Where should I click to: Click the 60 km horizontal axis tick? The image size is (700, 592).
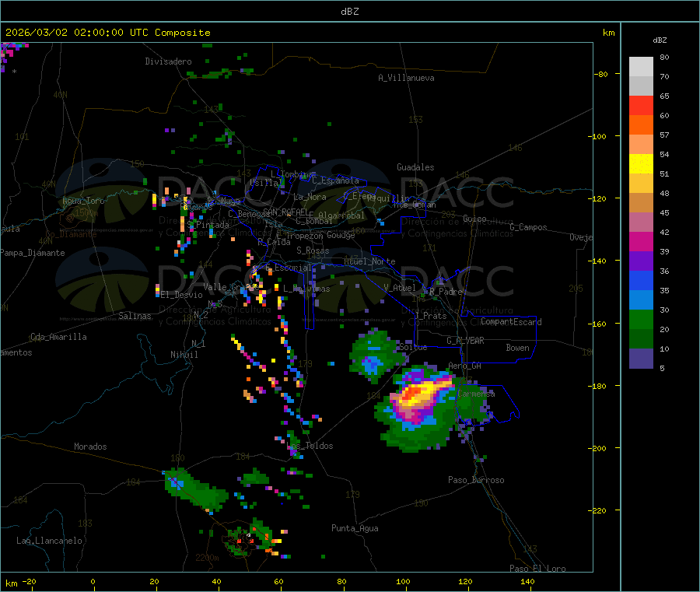(278, 581)
